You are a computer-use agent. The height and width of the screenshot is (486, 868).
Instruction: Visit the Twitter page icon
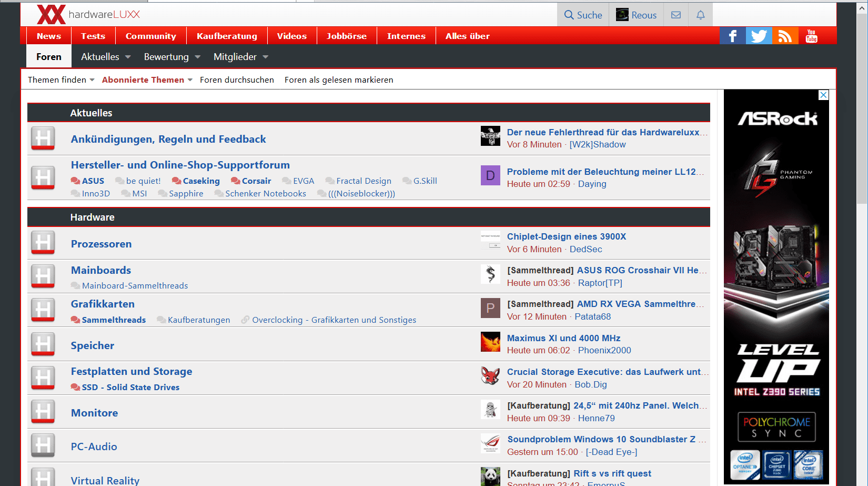click(759, 36)
